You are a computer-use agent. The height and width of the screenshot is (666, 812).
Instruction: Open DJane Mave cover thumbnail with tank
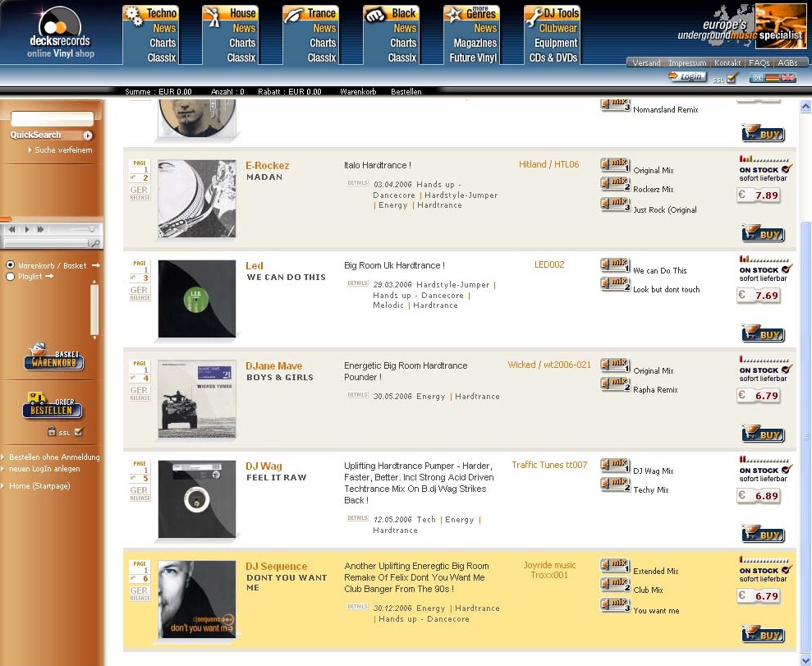click(x=197, y=399)
